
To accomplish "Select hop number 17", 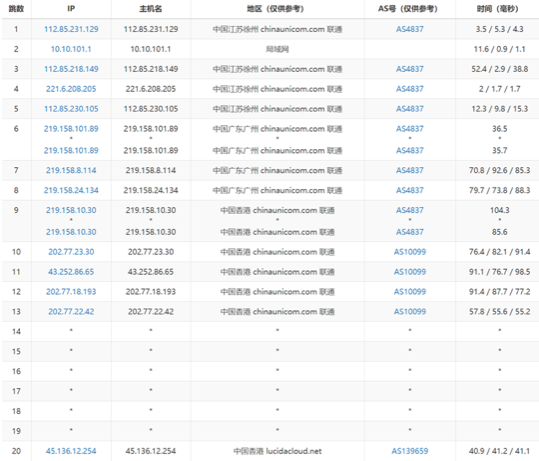I will [x=16, y=391].
